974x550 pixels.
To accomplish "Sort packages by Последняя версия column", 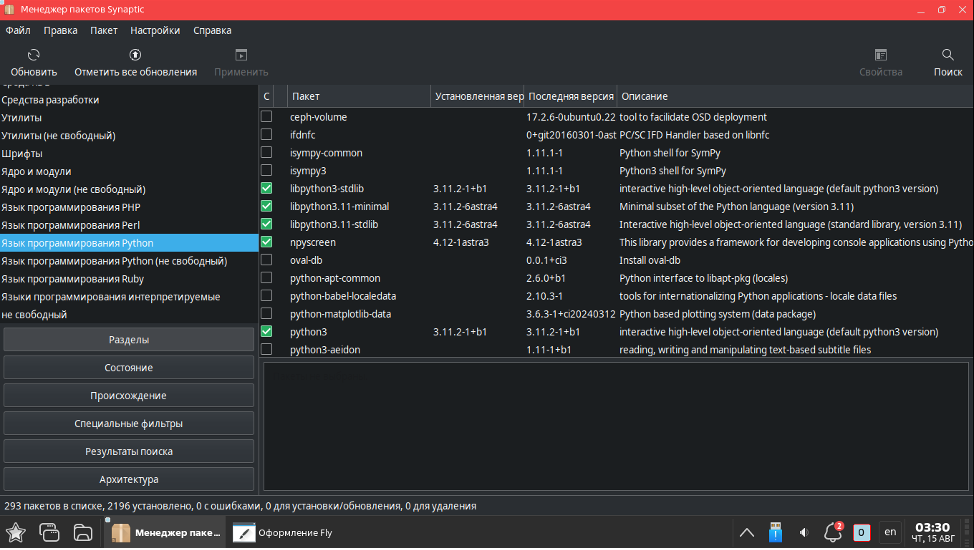I will click(x=570, y=96).
